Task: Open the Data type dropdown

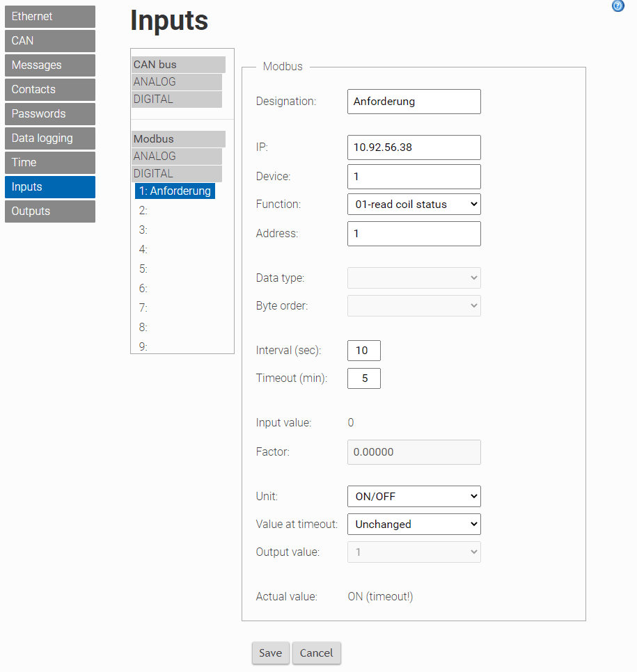Action: pos(414,278)
